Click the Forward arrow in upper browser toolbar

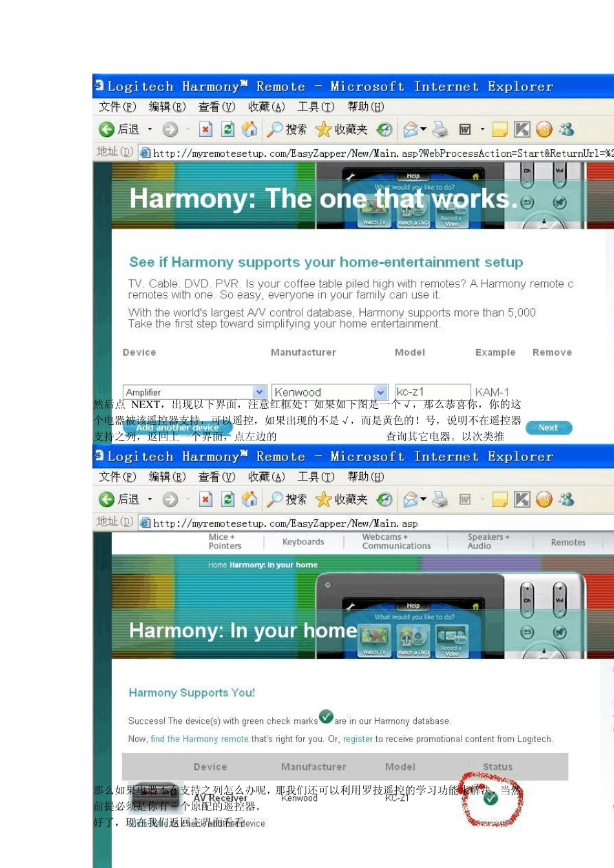coord(170,130)
